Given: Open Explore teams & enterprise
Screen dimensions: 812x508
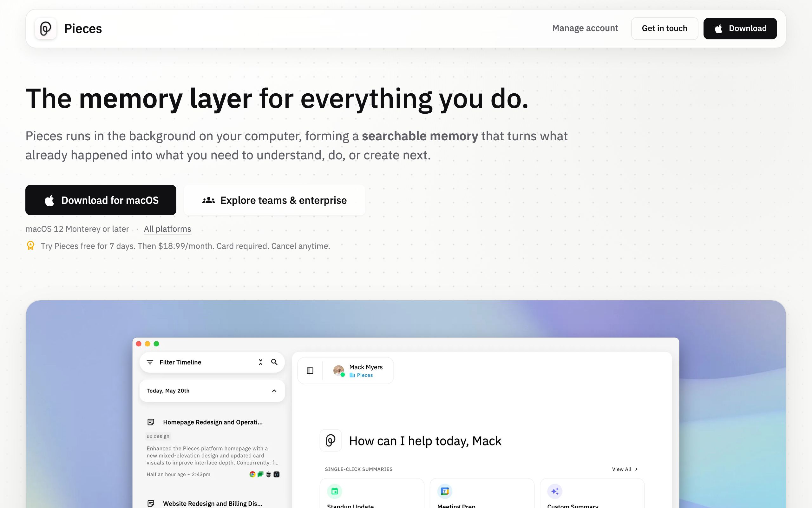Looking at the screenshot, I should point(274,200).
